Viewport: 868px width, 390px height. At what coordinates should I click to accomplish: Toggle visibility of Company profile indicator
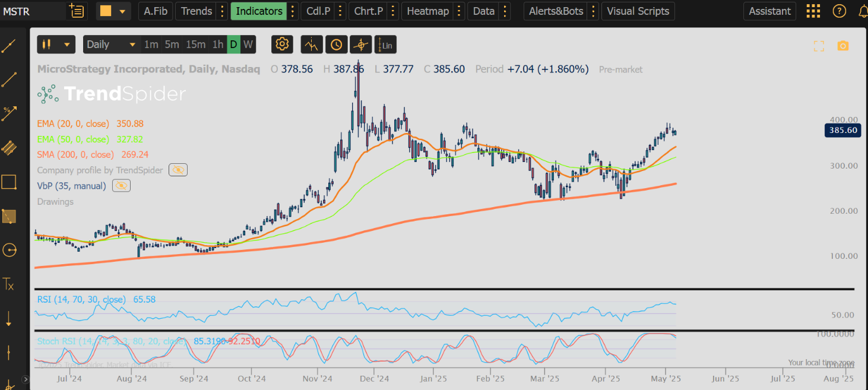tap(178, 170)
